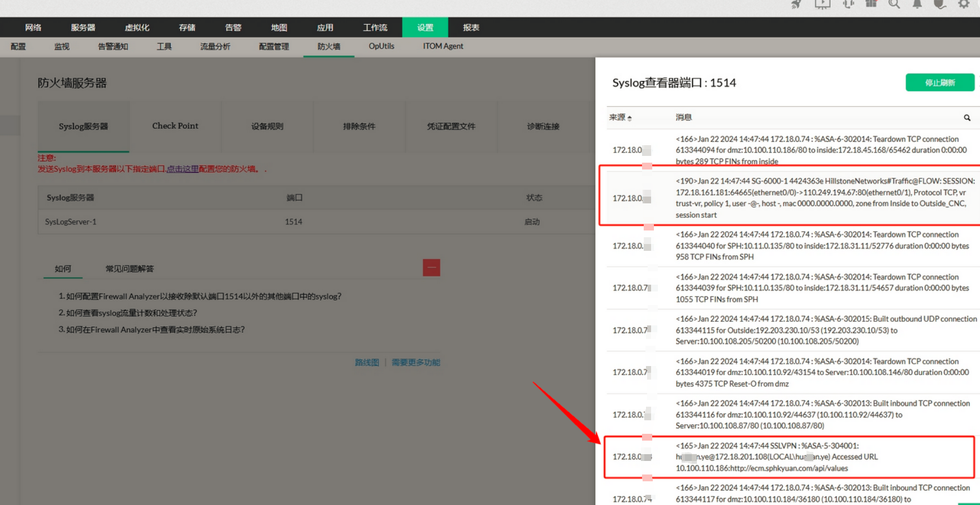Open the OpUtils submenu

pyautogui.click(x=381, y=46)
